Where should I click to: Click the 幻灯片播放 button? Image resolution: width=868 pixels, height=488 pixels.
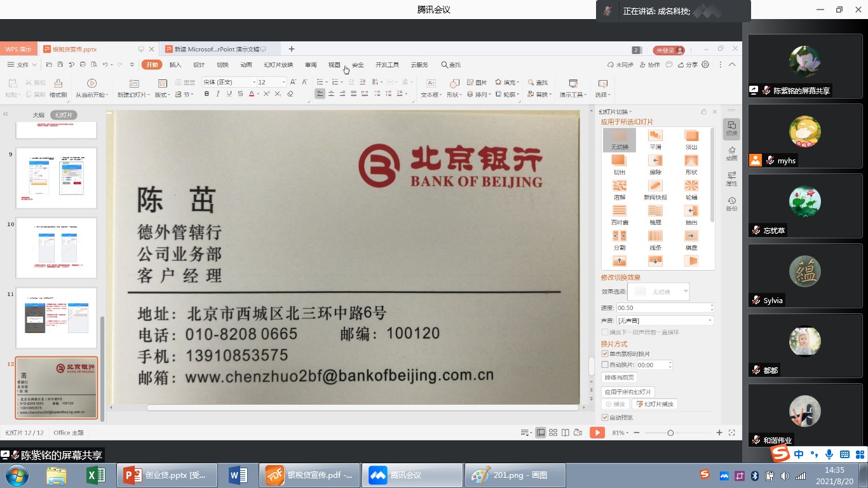click(654, 404)
